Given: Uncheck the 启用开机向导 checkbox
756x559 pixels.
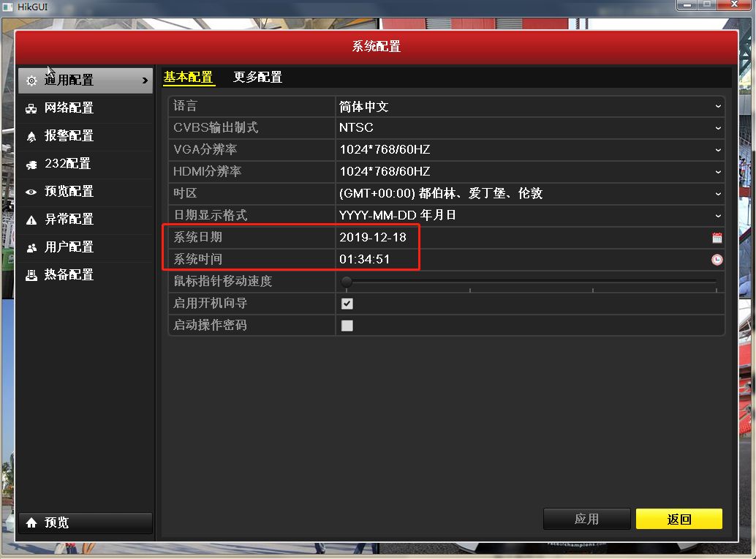Looking at the screenshot, I should [347, 304].
